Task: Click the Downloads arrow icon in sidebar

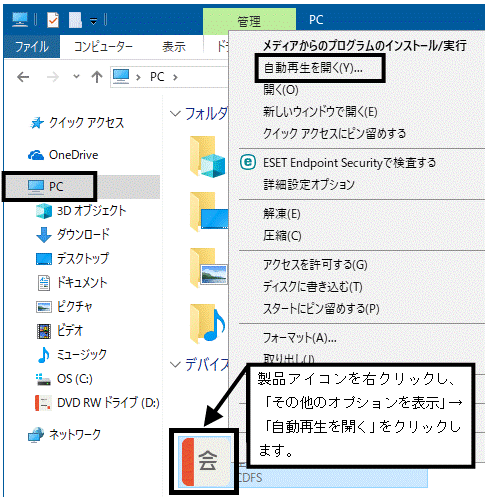Action: coord(43,235)
